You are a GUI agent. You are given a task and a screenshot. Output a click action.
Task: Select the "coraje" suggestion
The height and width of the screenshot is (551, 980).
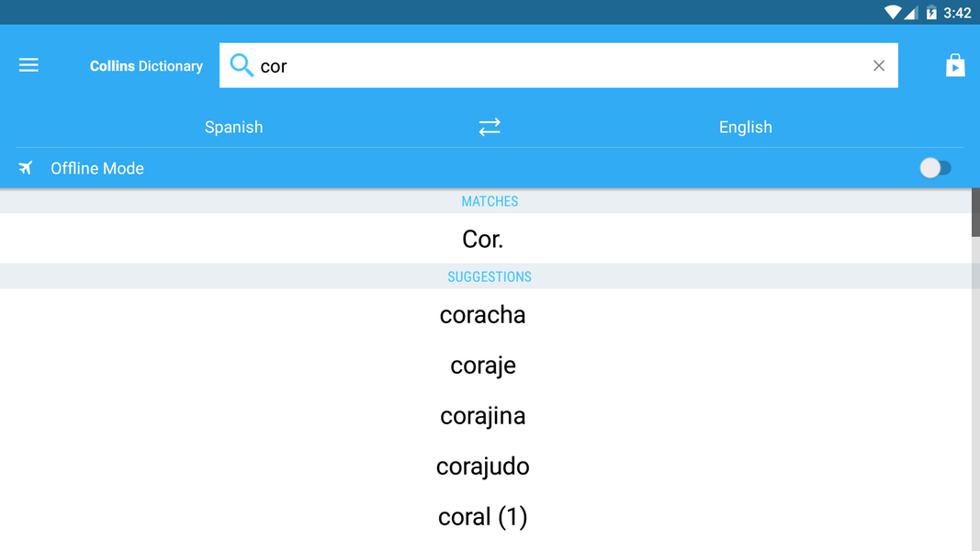[483, 365]
